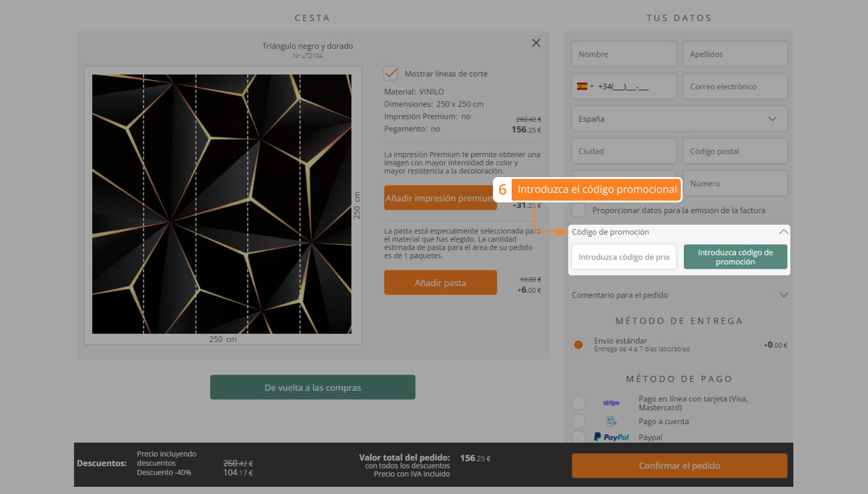Image resolution: width=868 pixels, height=494 pixels.
Task: Click the Stripe payment logo
Action: 611,403
